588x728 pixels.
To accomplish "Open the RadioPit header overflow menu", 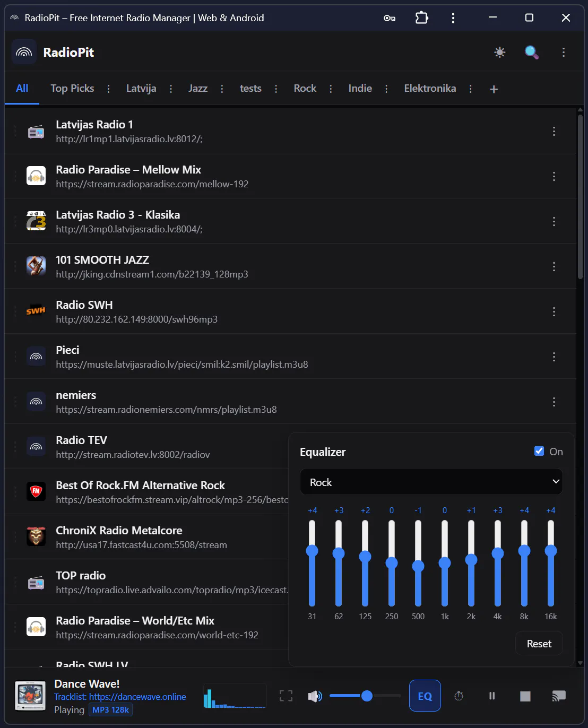I will [x=564, y=52].
